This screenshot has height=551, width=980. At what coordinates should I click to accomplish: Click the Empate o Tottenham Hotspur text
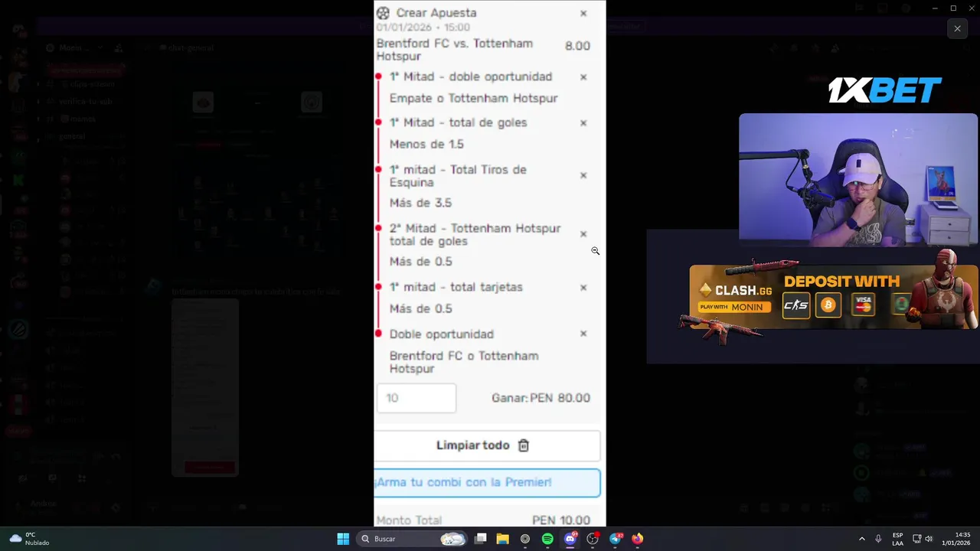[x=473, y=98]
